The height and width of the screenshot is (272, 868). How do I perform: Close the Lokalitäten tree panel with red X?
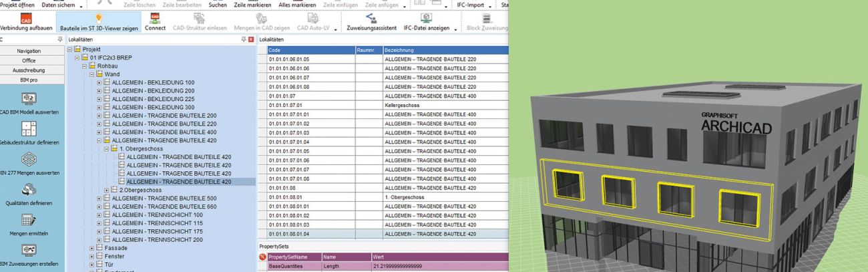pyautogui.click(x=251, y=40)
